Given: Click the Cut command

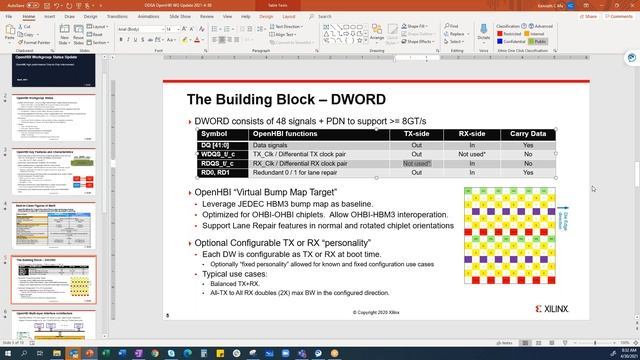Looking at the screenshot, I should pyautogui.click(x=24, y=27).
